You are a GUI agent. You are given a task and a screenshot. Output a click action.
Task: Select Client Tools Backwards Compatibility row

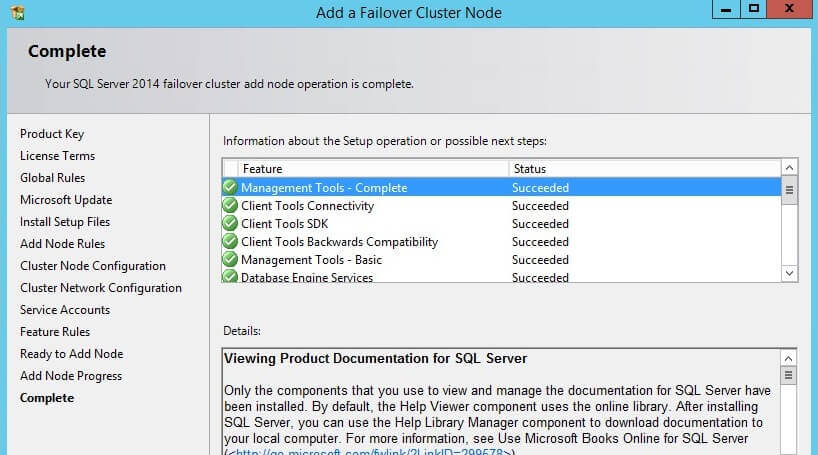[501, 242]
